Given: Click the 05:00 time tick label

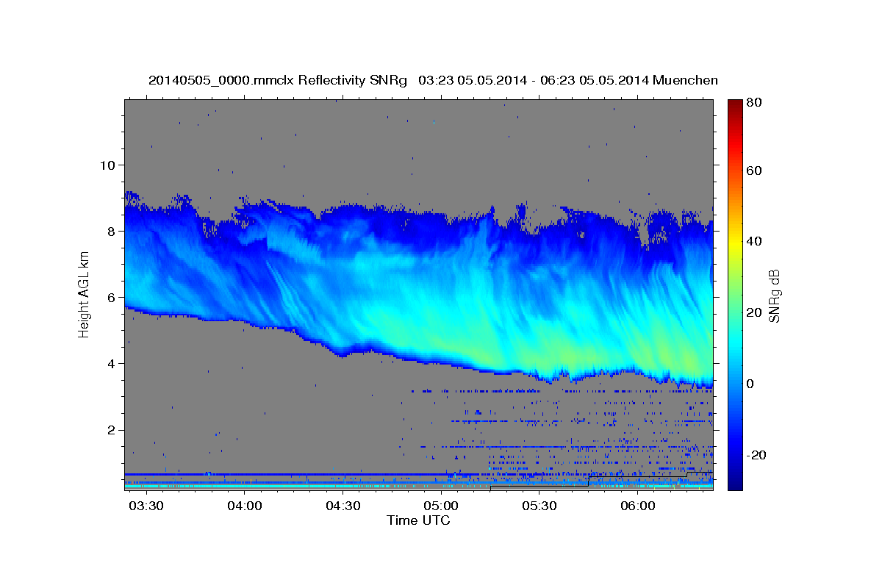Looking at the screenshot, I should (x=441, y=506).
